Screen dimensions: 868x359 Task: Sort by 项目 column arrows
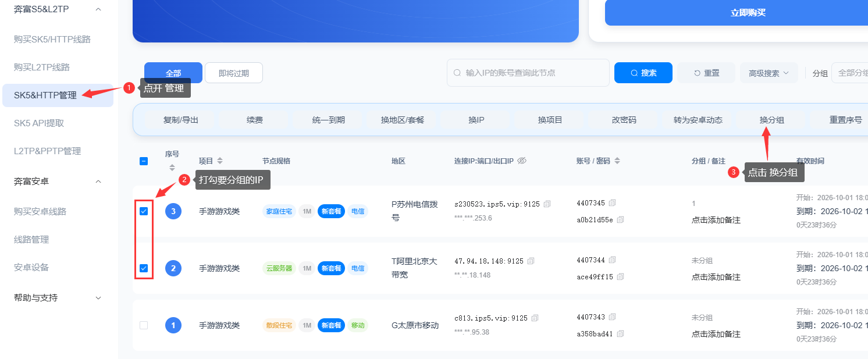(x=220, y=161)
